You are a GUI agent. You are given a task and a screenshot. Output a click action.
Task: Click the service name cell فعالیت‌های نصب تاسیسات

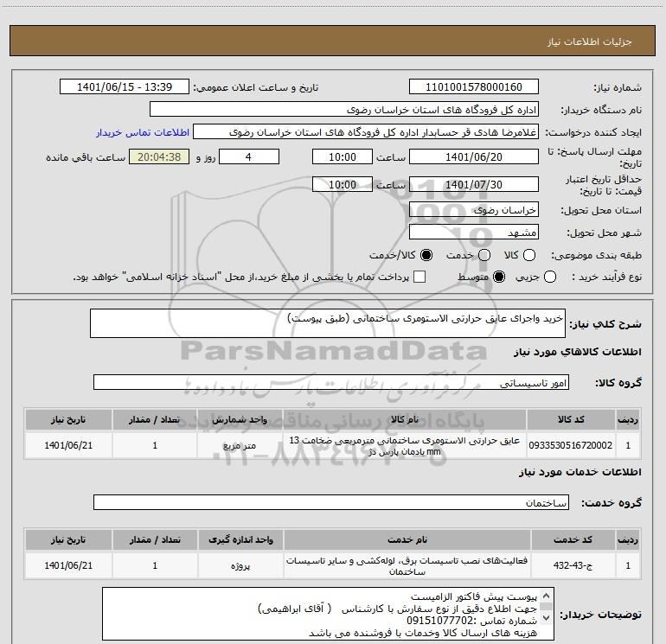tap(407, 565)
